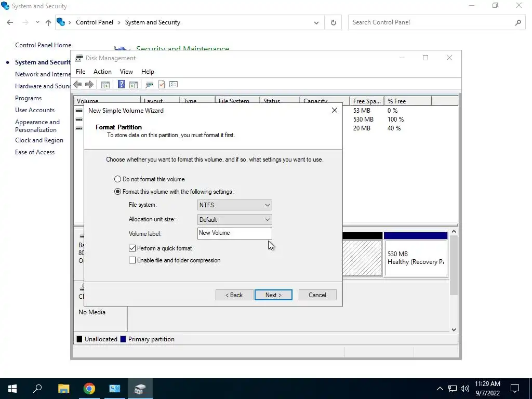This screenshot has width=532, height=399.
Task: Open the File system NTFS dropdown
Action: click(x=234, y=205)
